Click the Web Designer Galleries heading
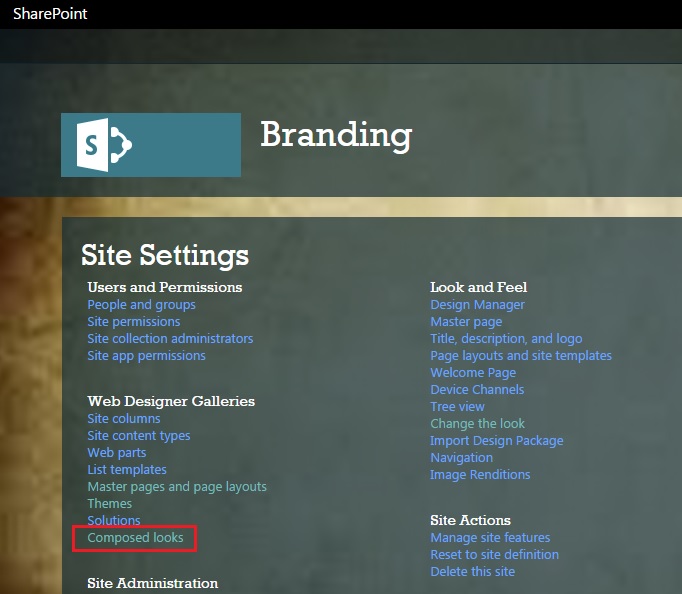 171,401
